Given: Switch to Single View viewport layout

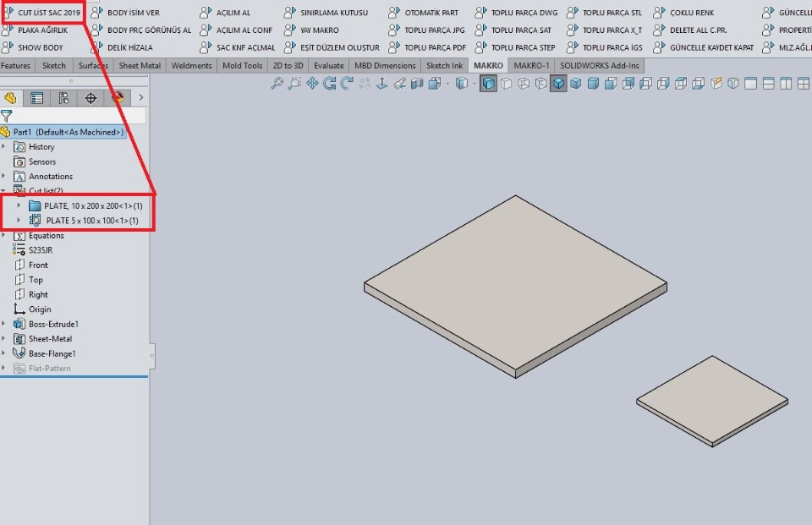Looking at the screenshot, I should [x=751, y=84].
